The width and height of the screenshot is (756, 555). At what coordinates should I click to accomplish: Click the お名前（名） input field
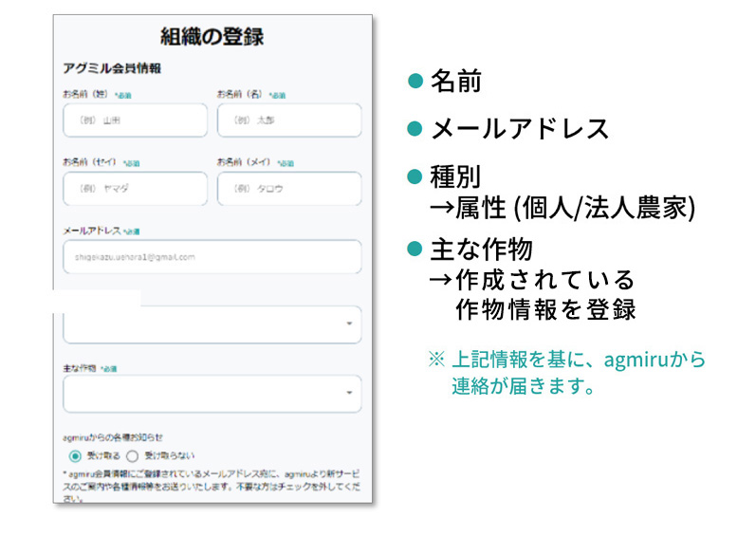[289, 120]
